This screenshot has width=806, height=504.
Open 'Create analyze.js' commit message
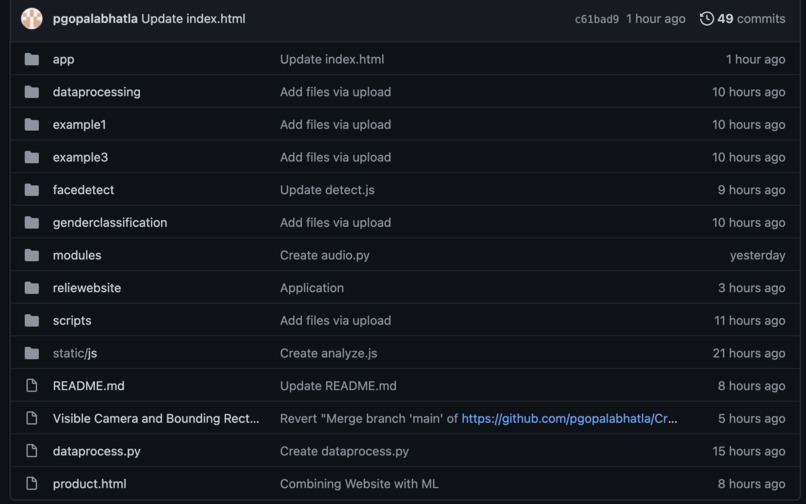pyautogui.click(x=328, y=353)
